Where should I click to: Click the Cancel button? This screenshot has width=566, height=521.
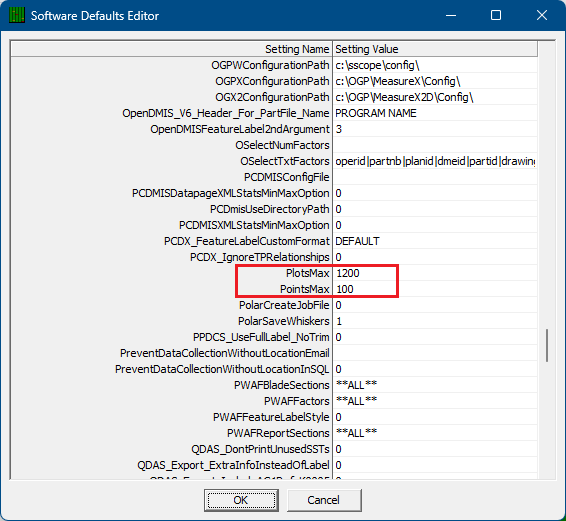(324, 500)
